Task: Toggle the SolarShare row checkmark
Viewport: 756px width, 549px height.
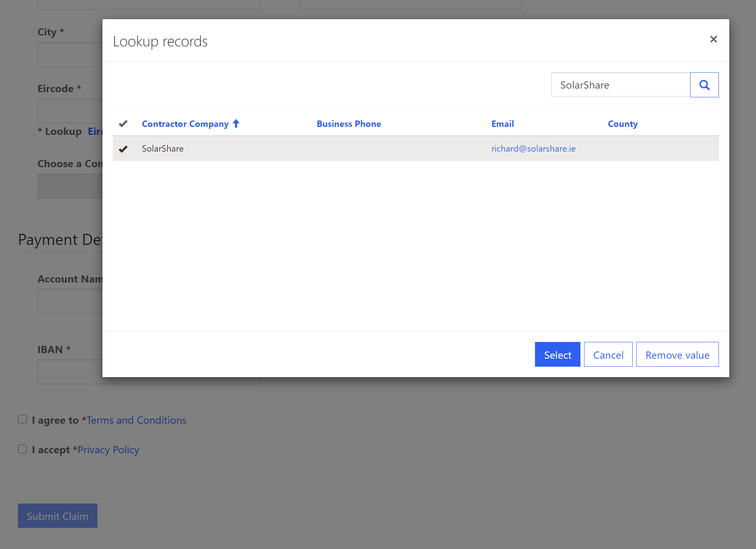Action: tap(123, 149)
